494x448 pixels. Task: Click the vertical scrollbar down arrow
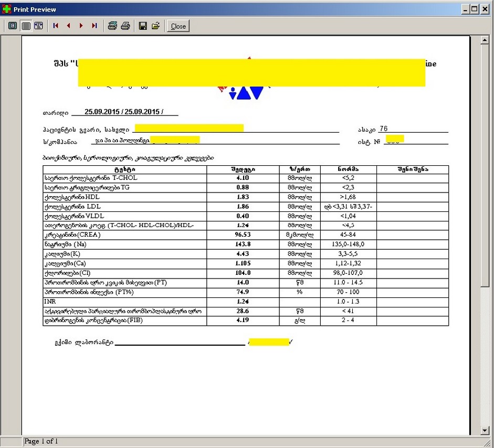tap(485, 430)
